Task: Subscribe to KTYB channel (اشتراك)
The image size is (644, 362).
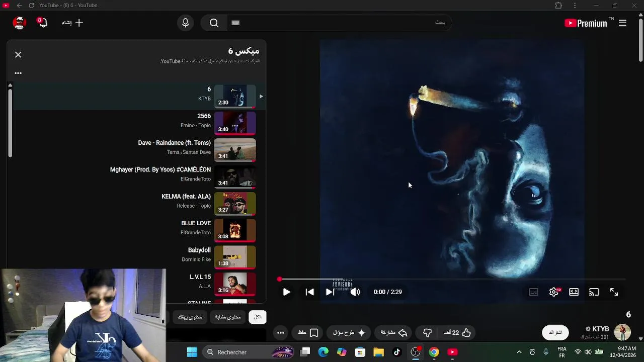Action: point(555,332)
